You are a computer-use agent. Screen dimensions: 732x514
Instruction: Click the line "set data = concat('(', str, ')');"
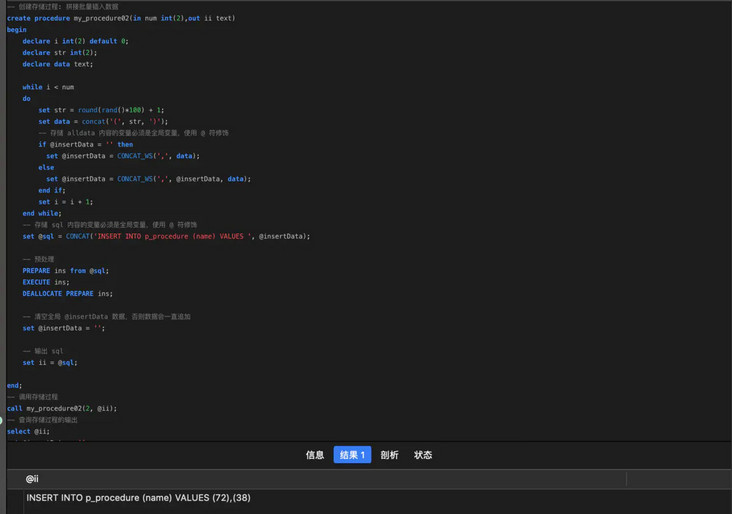coord(103,121)
